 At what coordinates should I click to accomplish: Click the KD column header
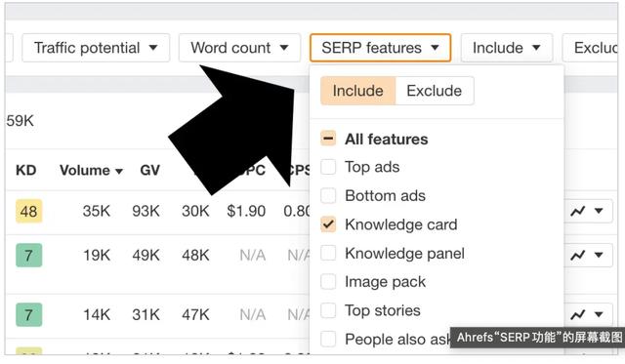pos(26,171)
